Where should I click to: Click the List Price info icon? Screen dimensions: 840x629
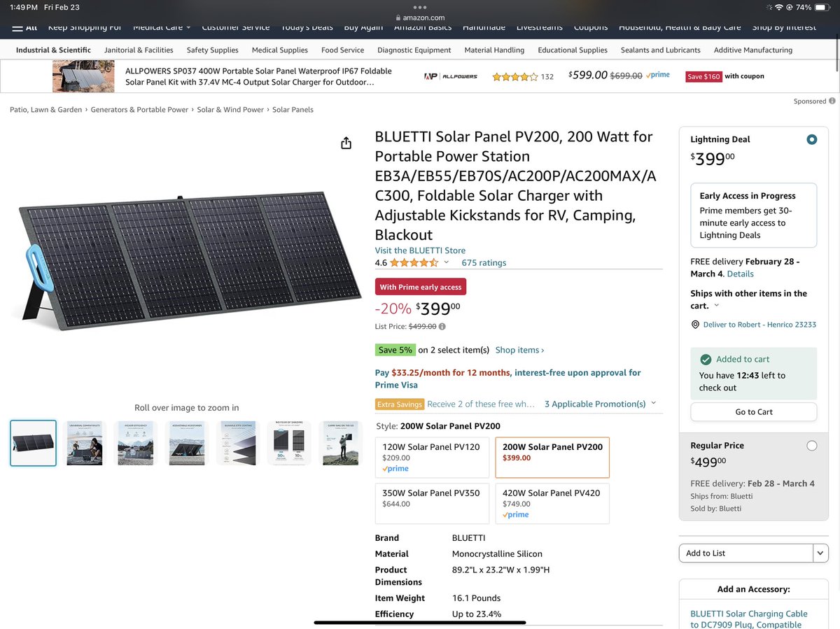pyautogui.click(x=442, y=327)
